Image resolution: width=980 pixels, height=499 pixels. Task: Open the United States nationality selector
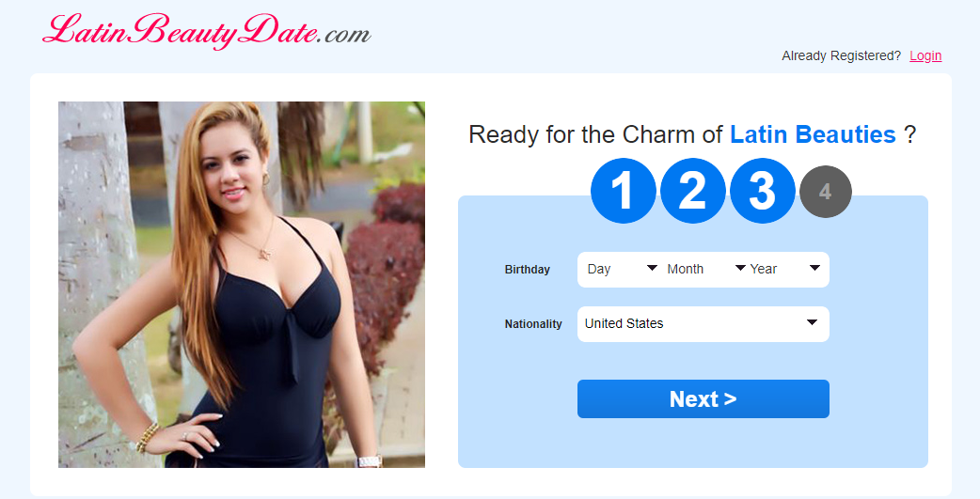point(703,323)
